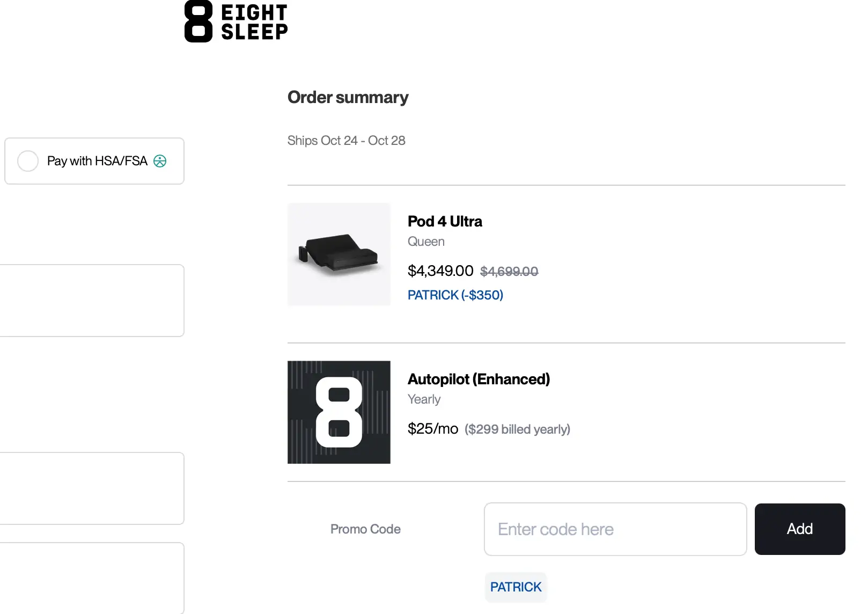Screen dimensions: 868x614
Task: Click the Autopilot (Enhanced) product title
Action: [x=478, y=379]
